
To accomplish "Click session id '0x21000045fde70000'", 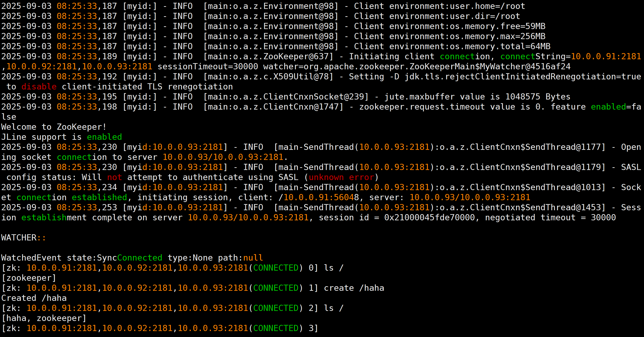I will (x=430, y=217).
